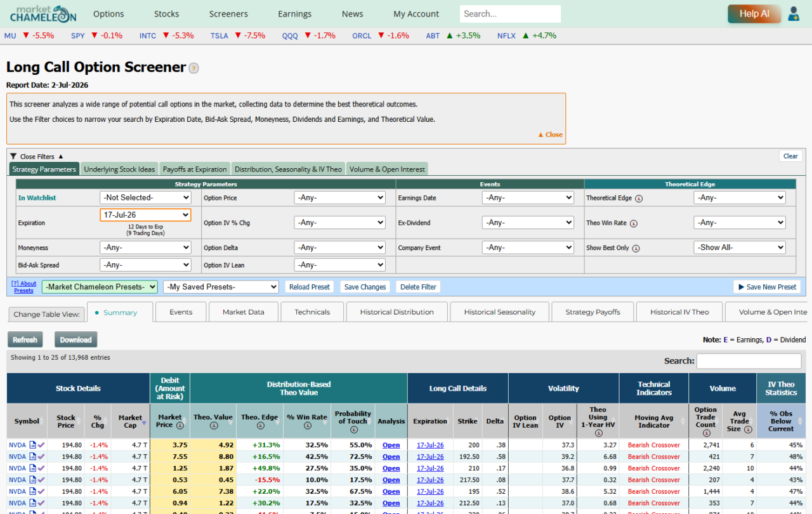This screenshot has width=812, height=514.
Task: Click the Download button
Action: coord(75,339)
